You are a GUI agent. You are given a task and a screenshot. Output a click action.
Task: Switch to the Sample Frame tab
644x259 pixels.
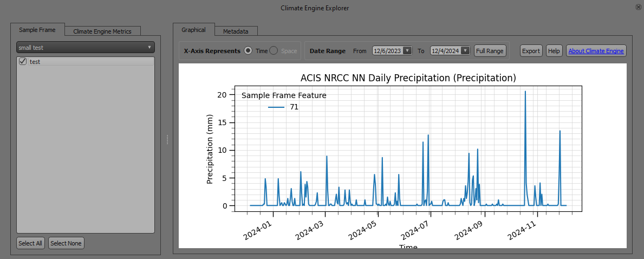click(37, 30)
